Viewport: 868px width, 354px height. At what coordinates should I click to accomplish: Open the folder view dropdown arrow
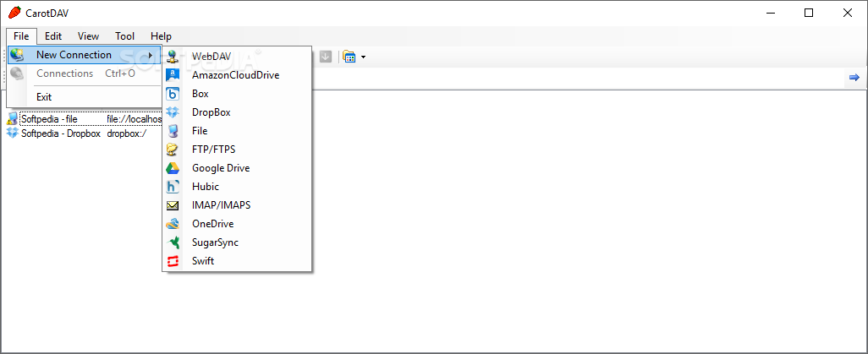tap(363, 57)
